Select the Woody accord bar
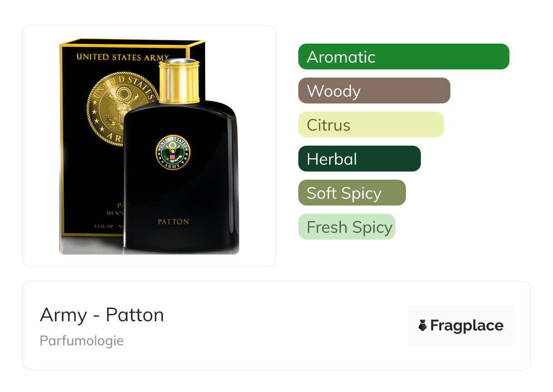553x392 pixels. pos(374,91)
